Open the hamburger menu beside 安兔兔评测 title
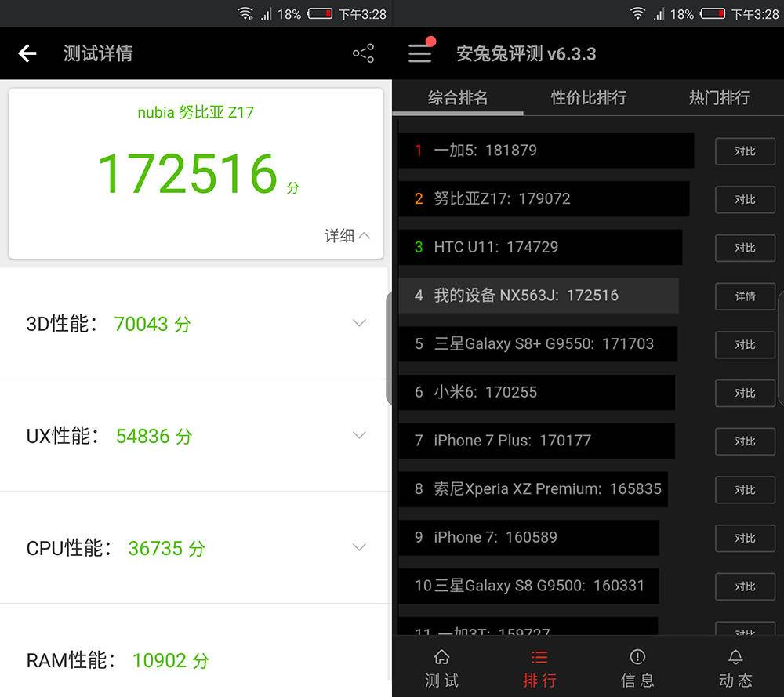 [x=420, y=53]
